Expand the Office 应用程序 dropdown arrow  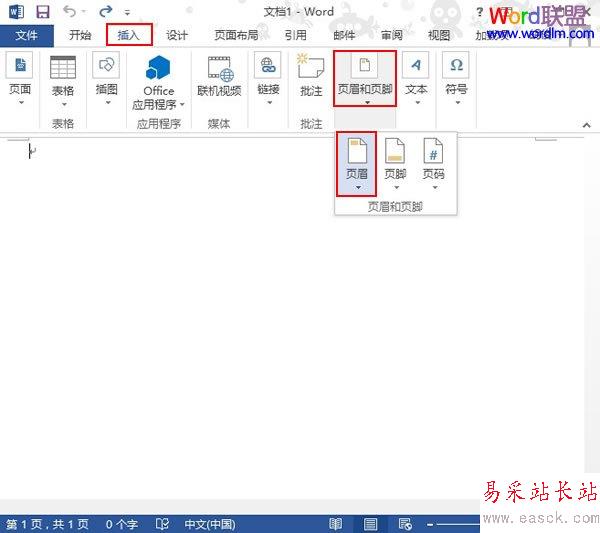pos(182,104)
